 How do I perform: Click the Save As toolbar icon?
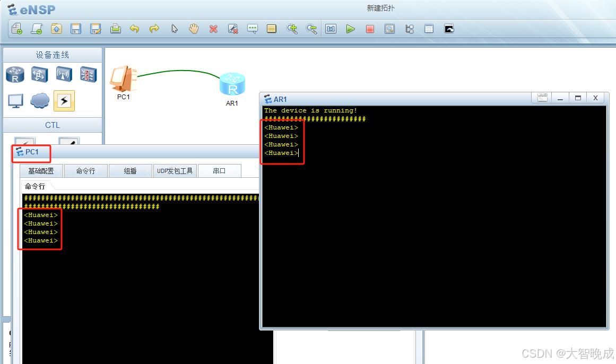tap(96, 29)
